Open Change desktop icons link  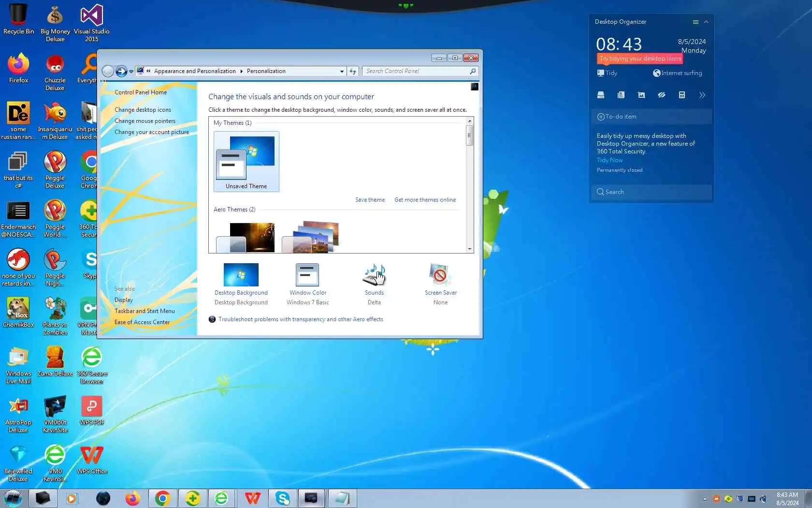143,110
